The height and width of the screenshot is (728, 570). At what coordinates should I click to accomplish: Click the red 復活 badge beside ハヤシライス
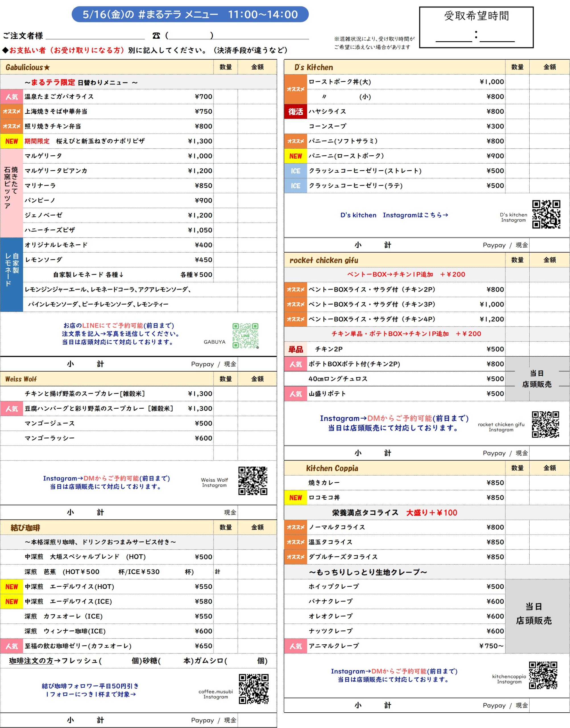click(295, 111)
